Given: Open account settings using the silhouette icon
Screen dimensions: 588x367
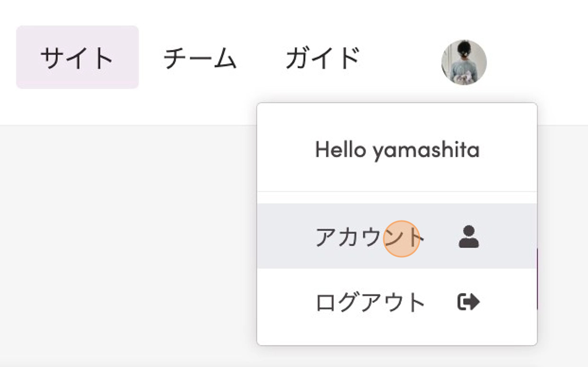Looking at the screenshot, I should tap(468, 237).
